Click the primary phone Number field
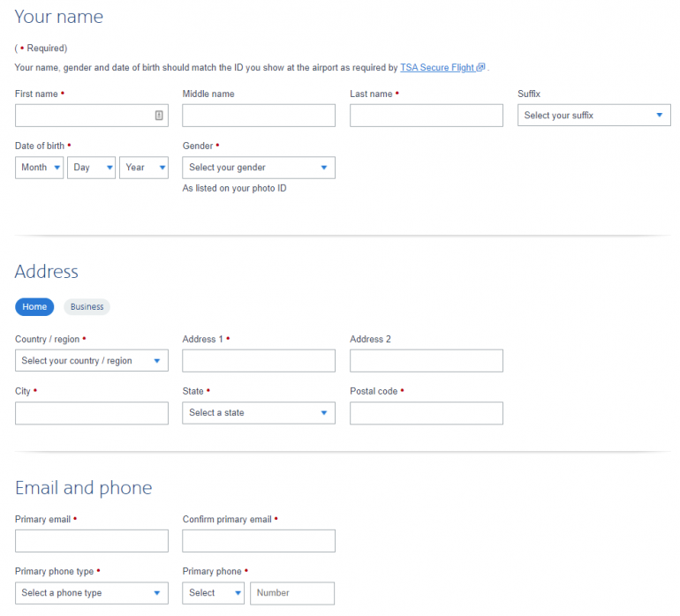 (x=292, y=593)
